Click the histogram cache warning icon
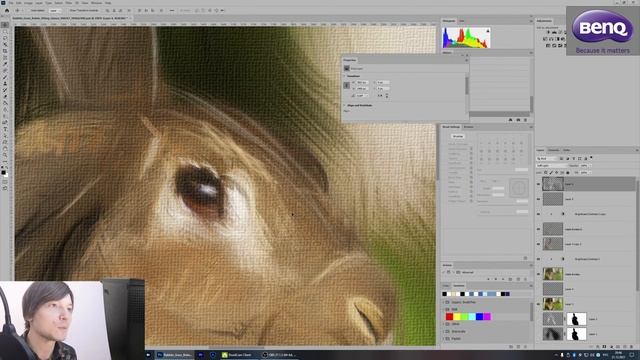 tap(488, 31)
